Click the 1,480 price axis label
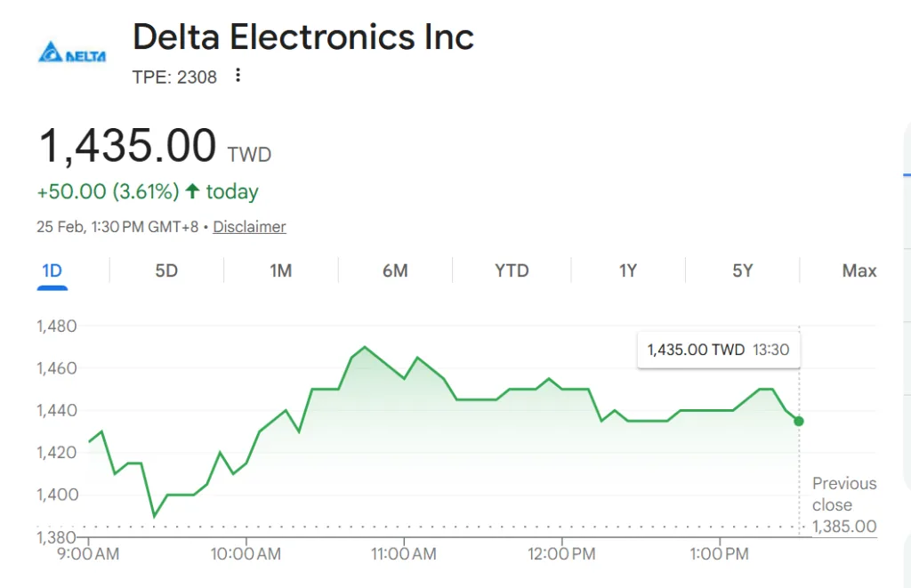 pos(55,326)
